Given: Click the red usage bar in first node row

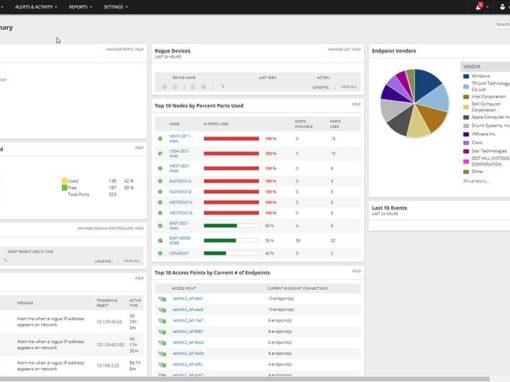Looking at the screenshot, I should [x=231, y=138].
